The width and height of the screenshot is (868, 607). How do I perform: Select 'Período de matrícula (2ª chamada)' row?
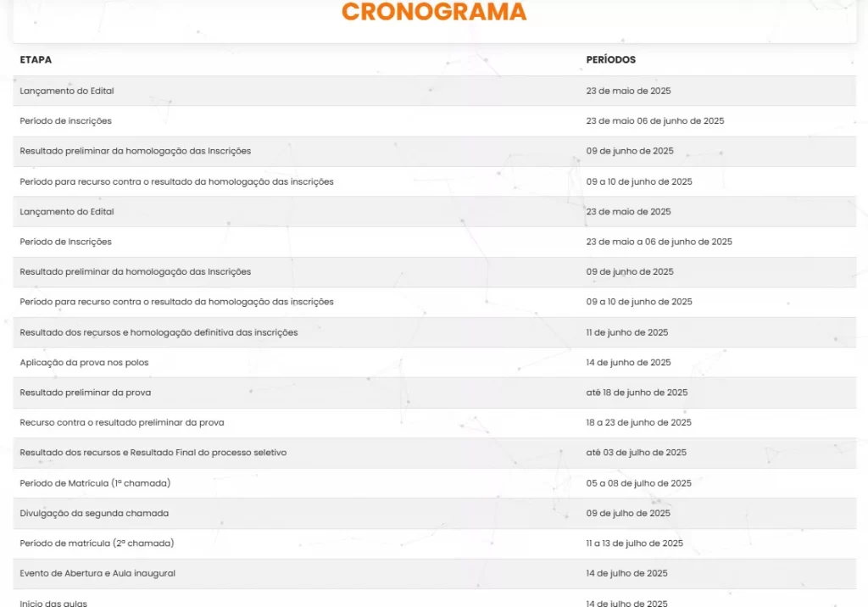pyautogui.click(x=97, y=543)
